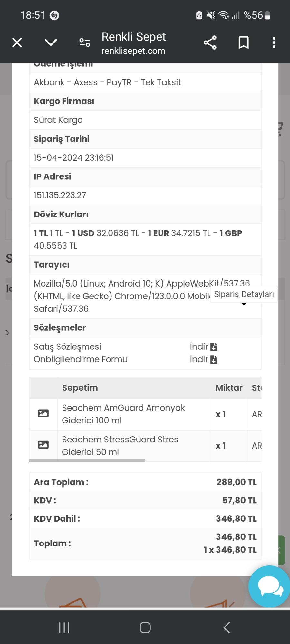Tap the download icon beside Satış Sözleşmesi

click(214, 347)
